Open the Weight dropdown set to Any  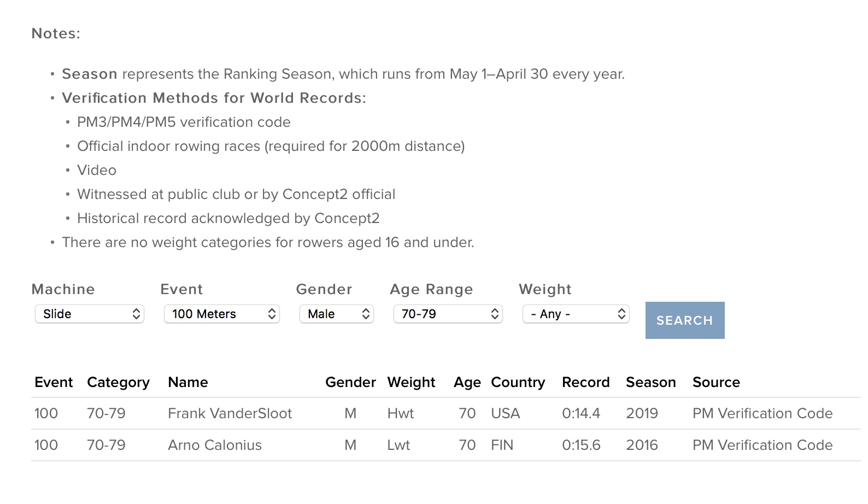576,314
